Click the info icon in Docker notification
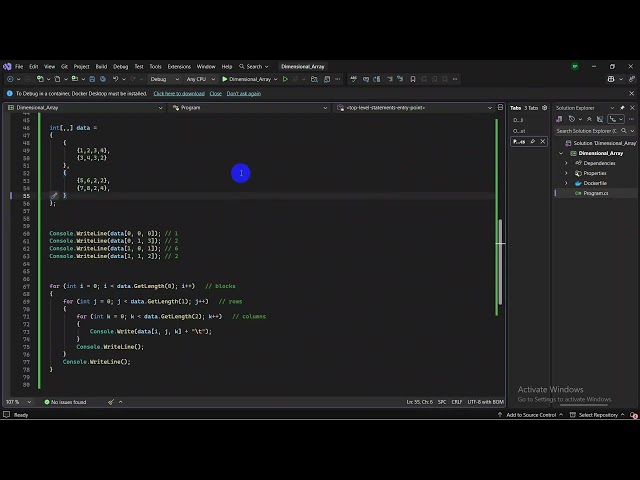The width and height of the screenshot is (640, 480). point(10,93)
